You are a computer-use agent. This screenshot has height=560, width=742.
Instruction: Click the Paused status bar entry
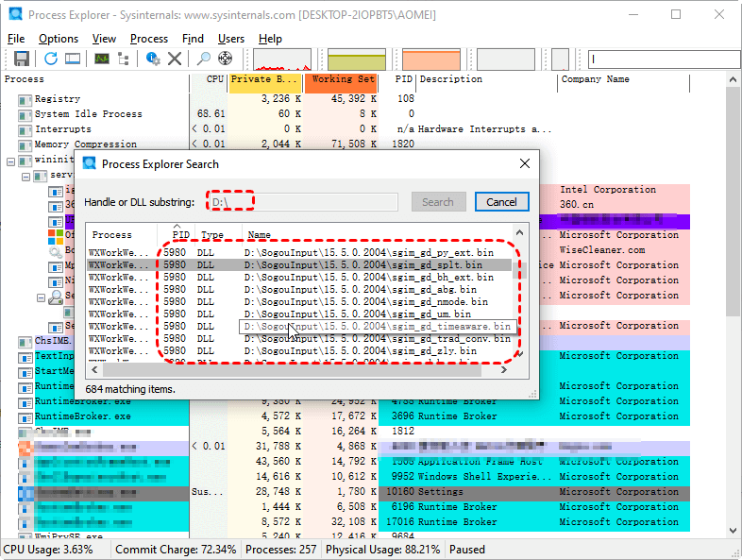(467, 550)
